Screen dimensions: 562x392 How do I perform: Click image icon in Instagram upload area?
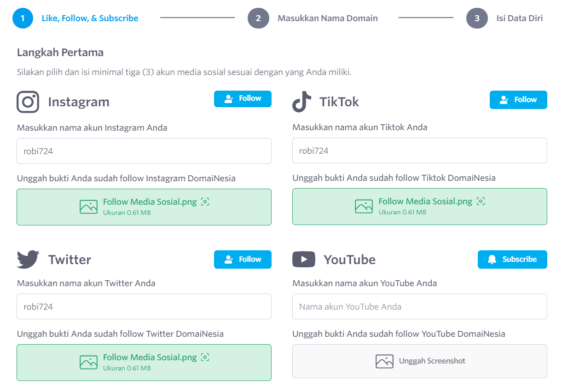(x=88, y=207)
